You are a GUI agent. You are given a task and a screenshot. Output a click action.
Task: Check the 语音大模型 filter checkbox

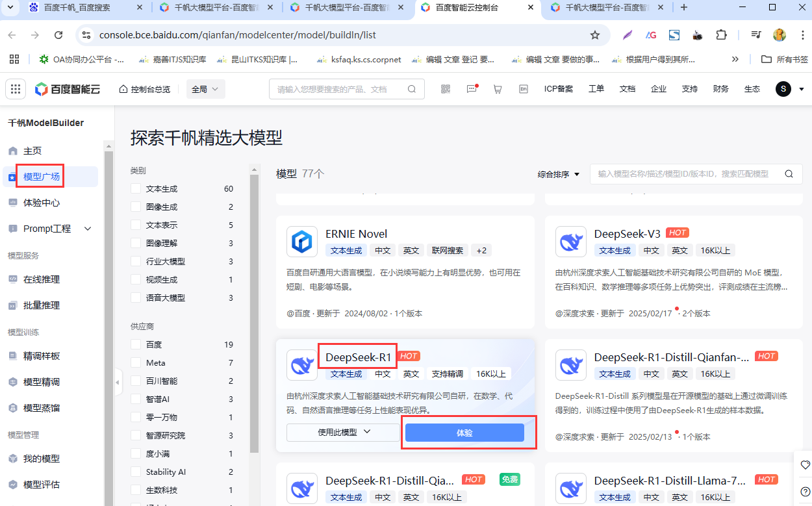pyautogui.click(x=136, y=298)
